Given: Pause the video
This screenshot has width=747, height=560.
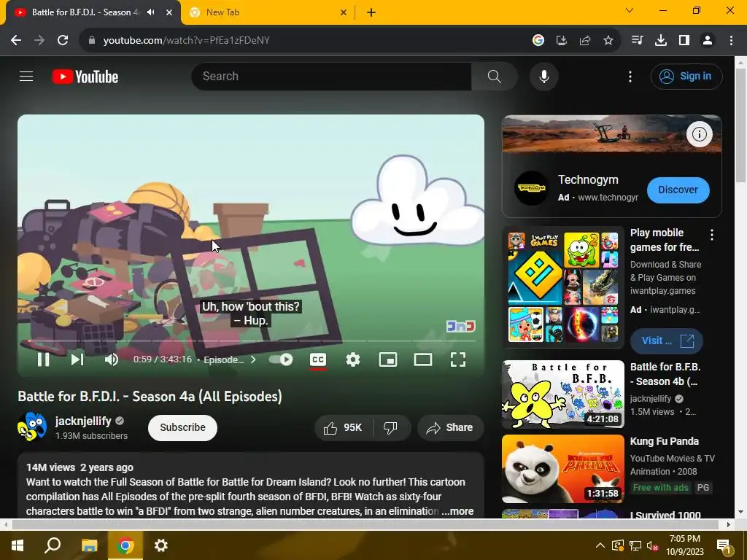Looking at the screenshot, I should click(x=43, y=359).
